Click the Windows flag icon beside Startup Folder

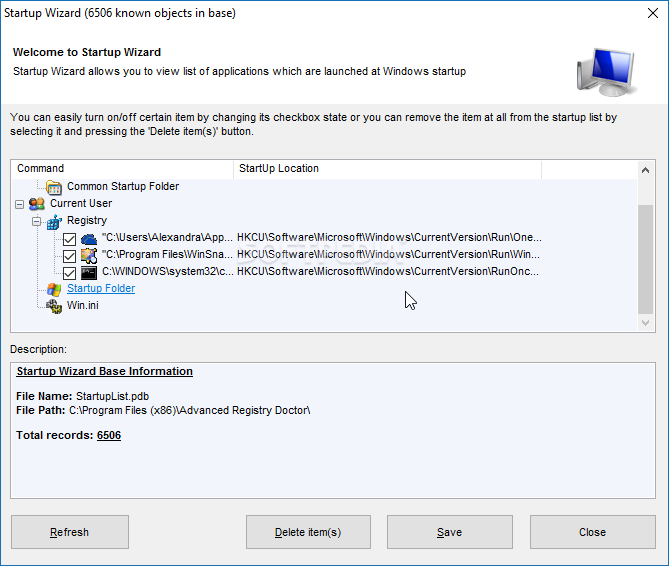click(54, 289)
